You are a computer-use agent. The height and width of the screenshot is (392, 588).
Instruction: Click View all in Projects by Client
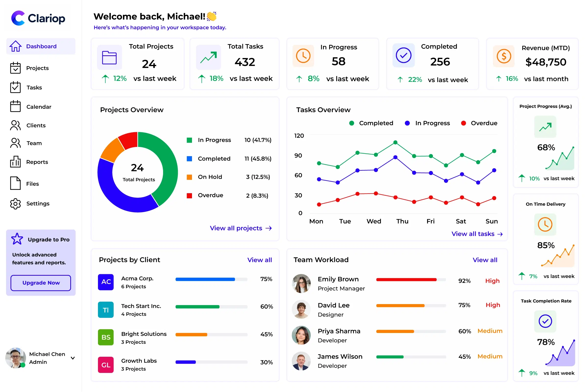(260, 260)
